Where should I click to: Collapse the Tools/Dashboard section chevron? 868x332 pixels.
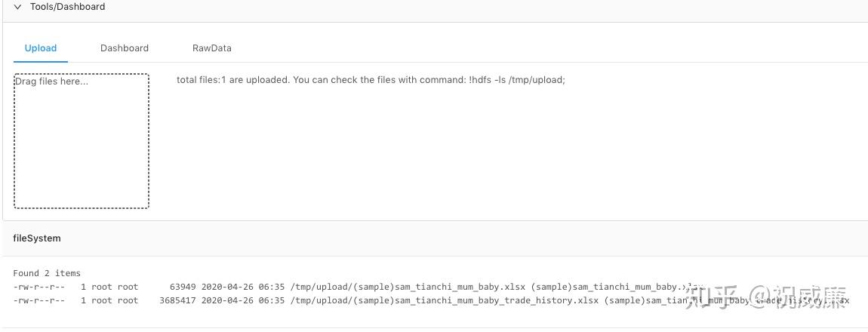[x=17, y=7]
